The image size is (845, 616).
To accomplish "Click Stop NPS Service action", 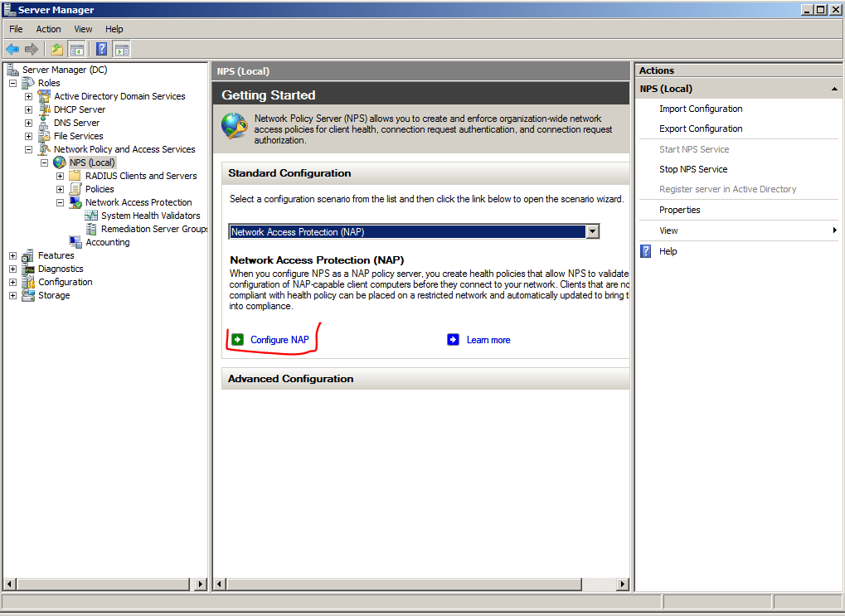I will pyautogui.click(x=693, y=169).
